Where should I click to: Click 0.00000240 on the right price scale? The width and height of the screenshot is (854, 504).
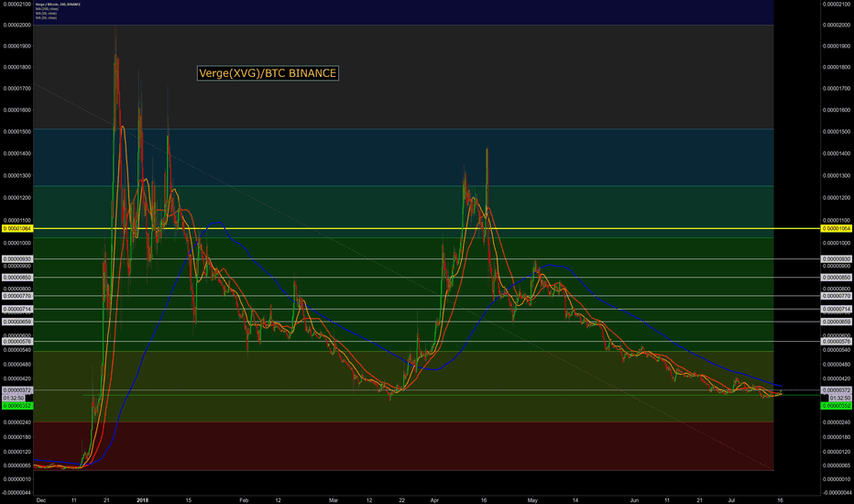(837, 422)
